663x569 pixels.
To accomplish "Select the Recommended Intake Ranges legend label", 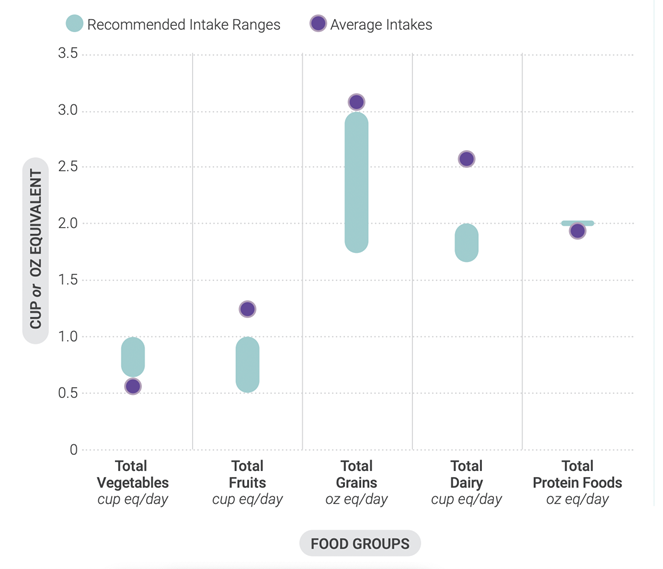I will tap(184, 24).
